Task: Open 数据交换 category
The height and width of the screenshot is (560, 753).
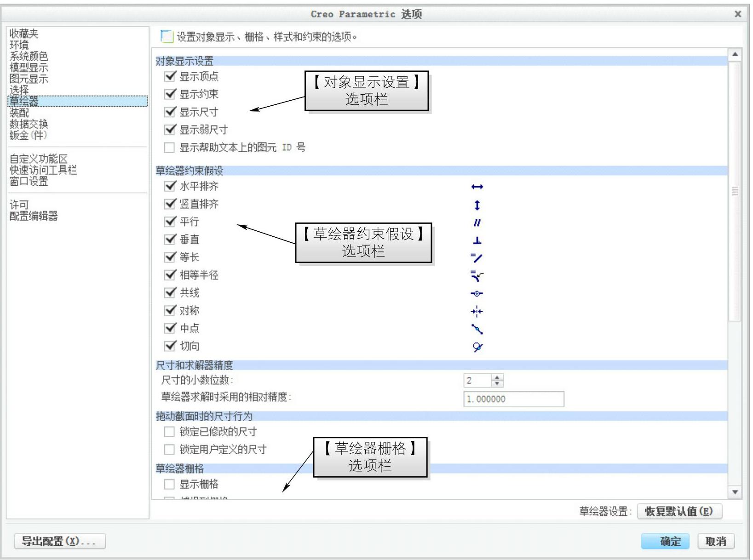Action: (x=29, y=124)
